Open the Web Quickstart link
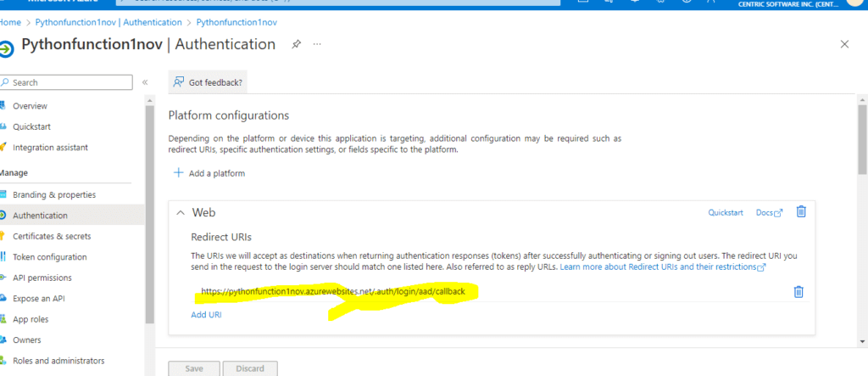The height and width of the screenshot is (376, 868). coord(726,212)
